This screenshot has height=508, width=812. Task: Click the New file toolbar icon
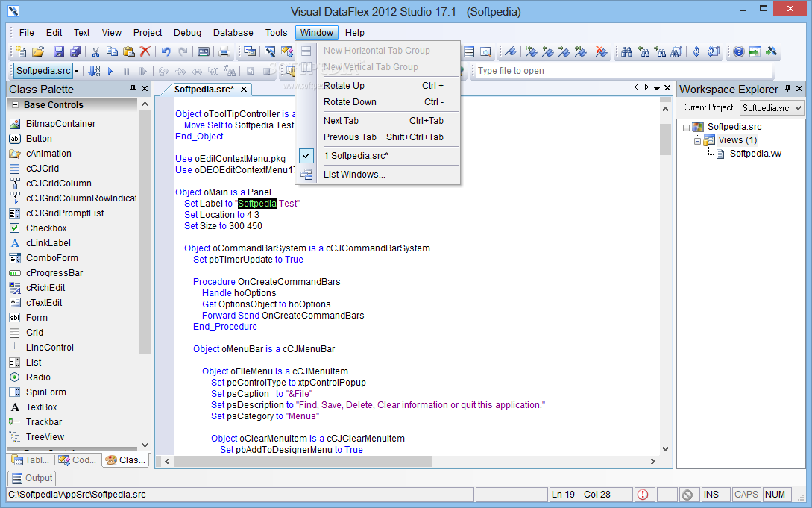click(21, 51)
